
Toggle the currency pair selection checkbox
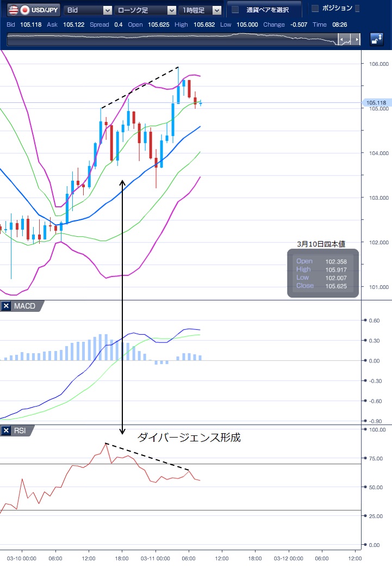tap(235, 9)
